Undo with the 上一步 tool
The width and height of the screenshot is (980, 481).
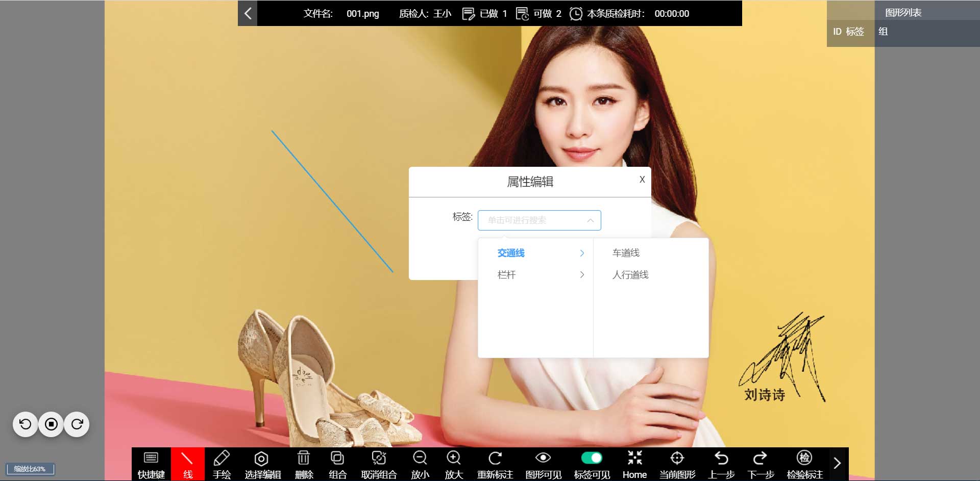click(721, 465)
